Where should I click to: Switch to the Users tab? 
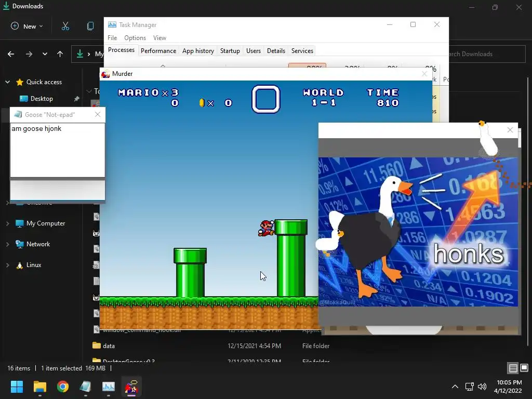(254, 50)
